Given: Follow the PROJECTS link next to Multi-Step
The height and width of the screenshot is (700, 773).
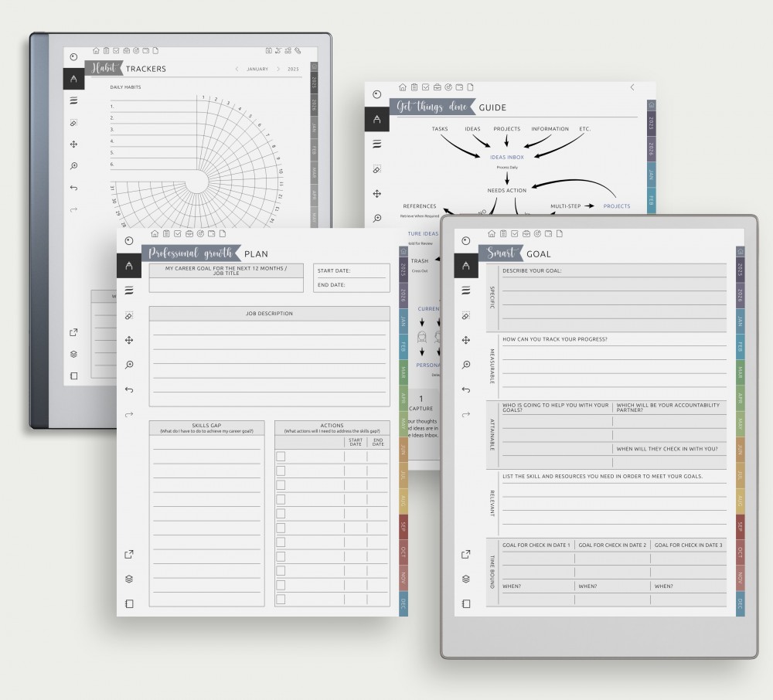Looking at the screenshot, I should tap(616, 206).
